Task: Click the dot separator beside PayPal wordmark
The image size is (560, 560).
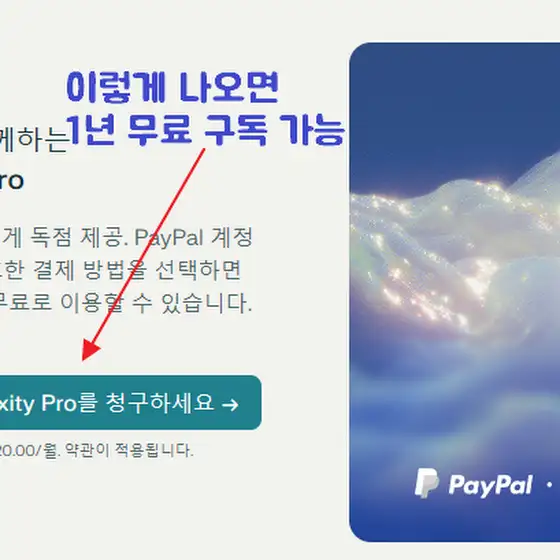Action: (x=550, y=485)
